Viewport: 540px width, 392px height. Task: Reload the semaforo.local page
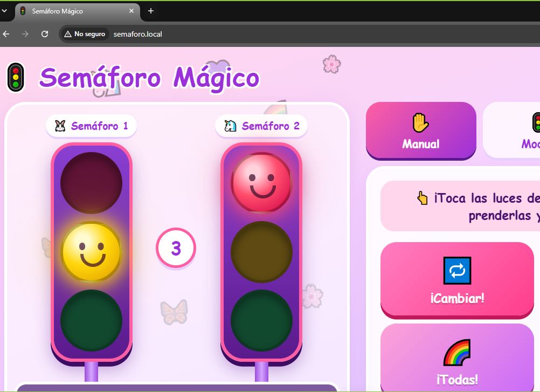pyautogui.click(x=45, y=34)
